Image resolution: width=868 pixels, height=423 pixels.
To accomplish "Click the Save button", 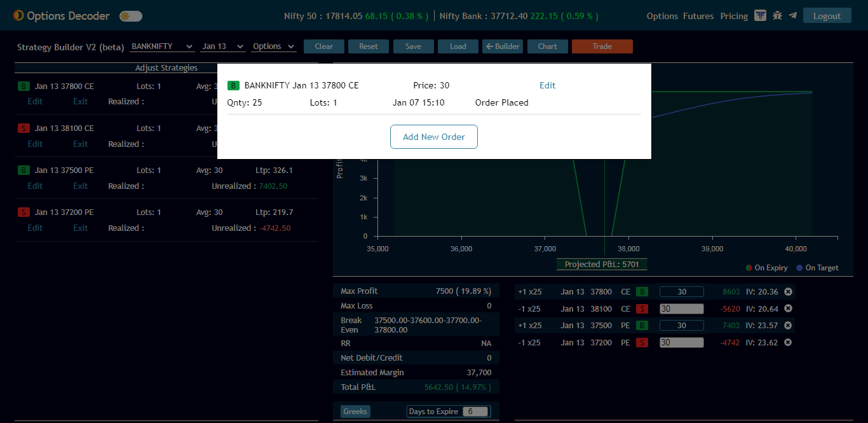I will (413, 46).
